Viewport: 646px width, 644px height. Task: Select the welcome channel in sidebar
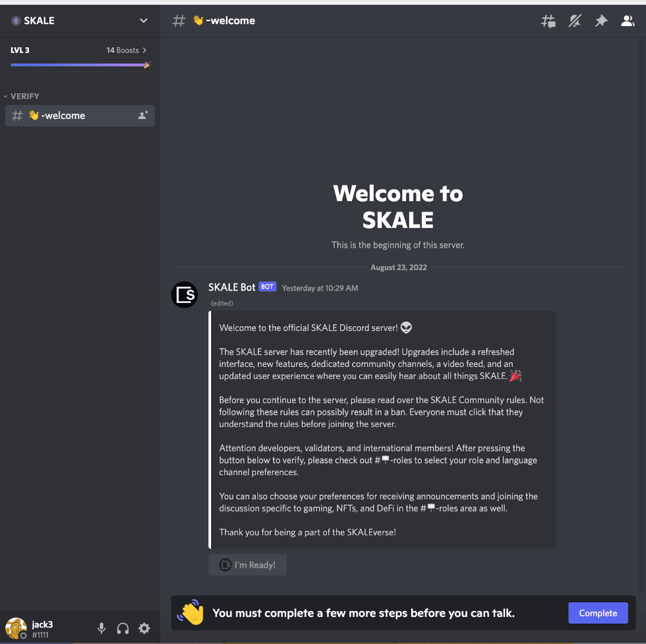click(64, 115)
